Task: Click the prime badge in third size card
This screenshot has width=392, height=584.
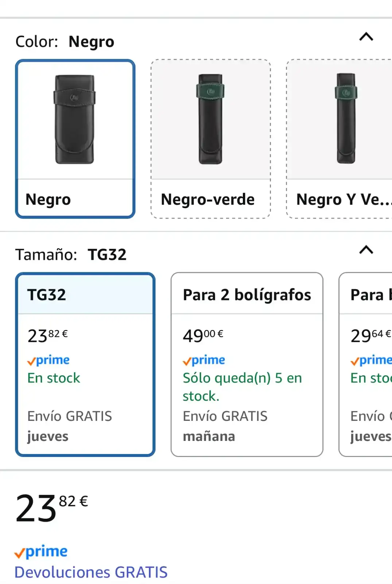Action: click(x=370, y=360)
